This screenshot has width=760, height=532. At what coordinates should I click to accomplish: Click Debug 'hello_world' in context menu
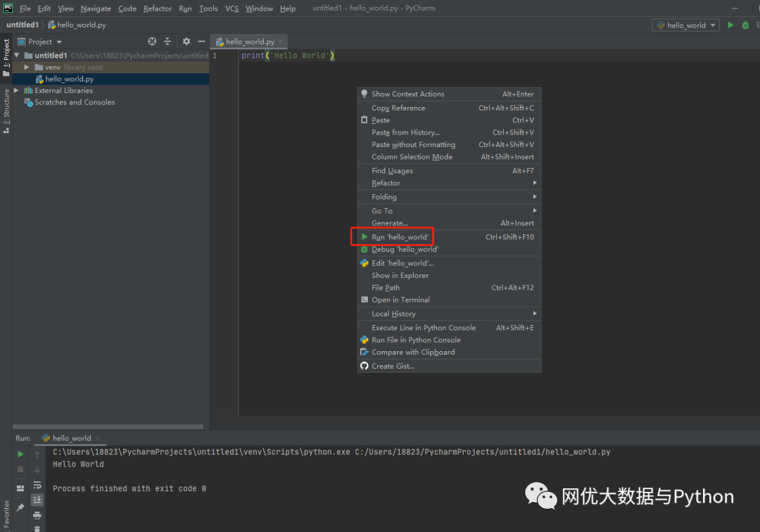click(x=449, y=249)
